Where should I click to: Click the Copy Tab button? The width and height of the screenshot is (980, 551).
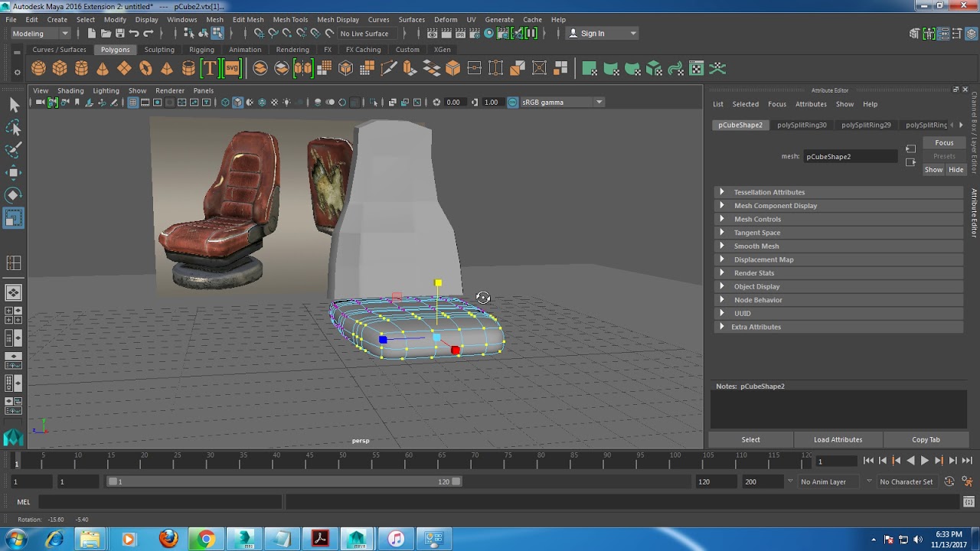926,439
